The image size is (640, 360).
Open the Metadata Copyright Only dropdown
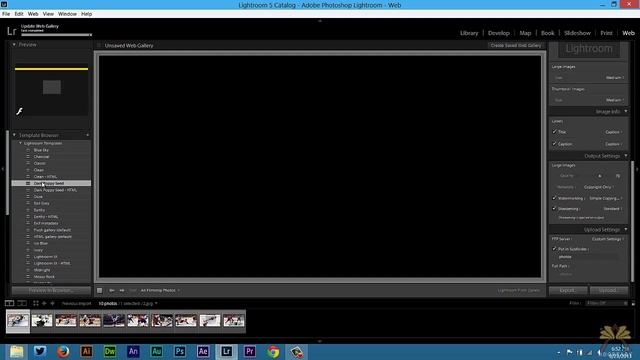[x=598, y=187]
